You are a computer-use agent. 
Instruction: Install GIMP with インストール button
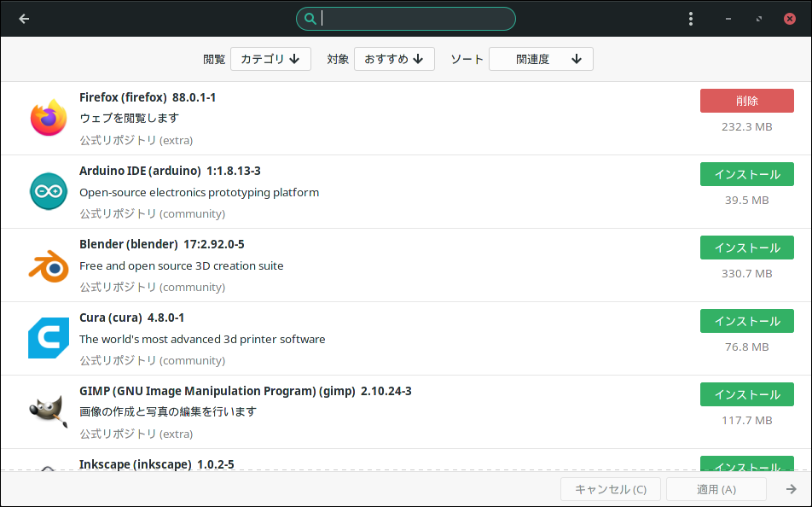click(747, 394)
